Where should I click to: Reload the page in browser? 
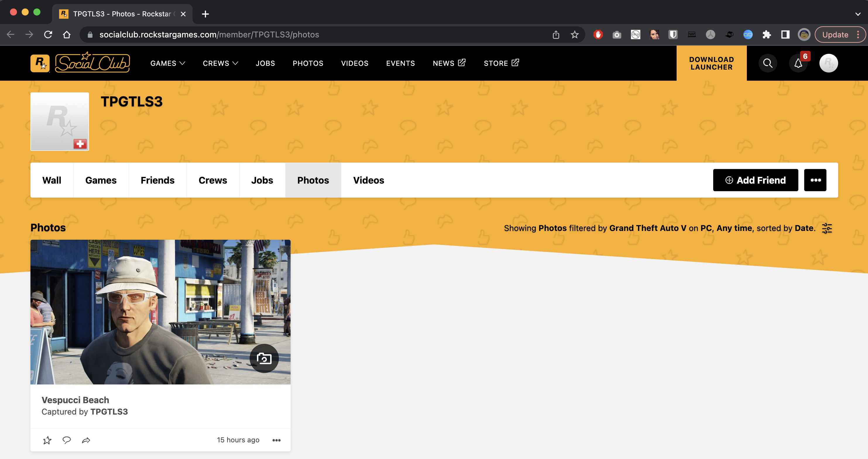click(48, 34)
